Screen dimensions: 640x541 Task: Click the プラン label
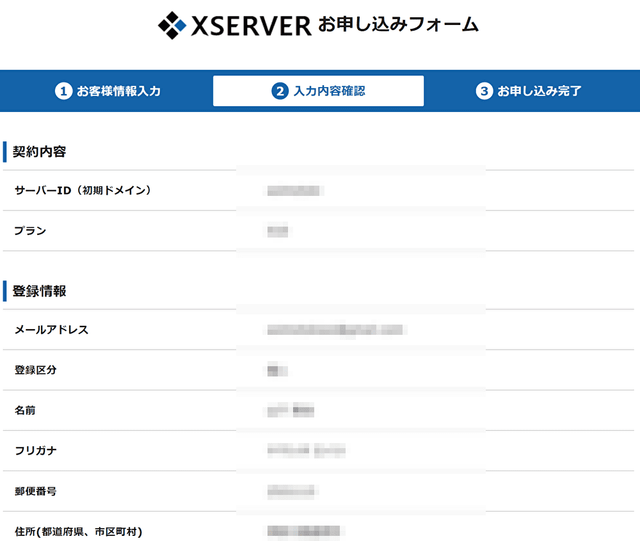(30, 231)
